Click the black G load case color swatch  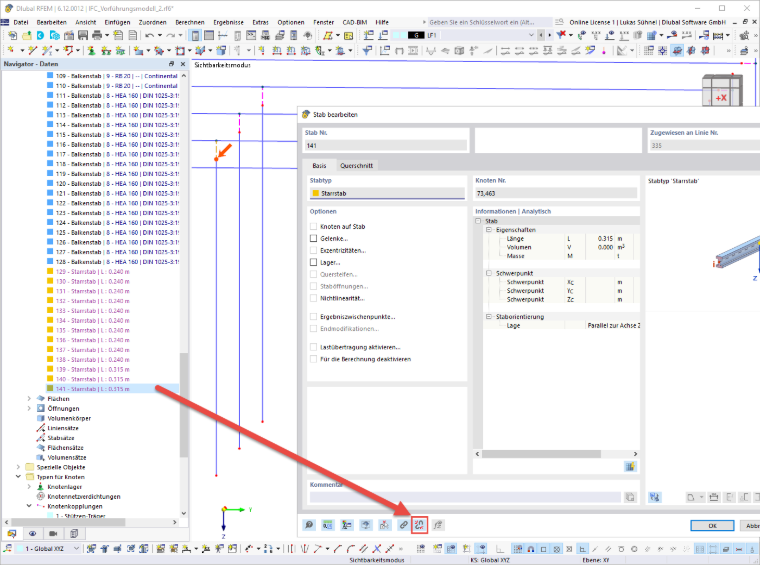tap(416, 35)
